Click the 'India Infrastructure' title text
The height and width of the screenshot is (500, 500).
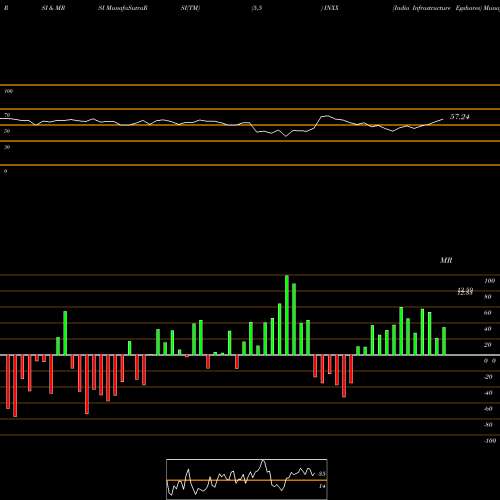422,8
